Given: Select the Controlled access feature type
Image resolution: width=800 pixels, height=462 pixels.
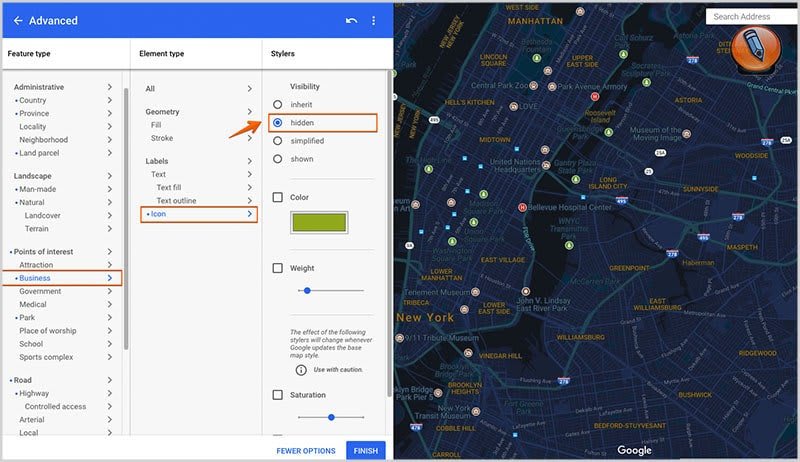Looking at the screenshot, I should (55, 406).
